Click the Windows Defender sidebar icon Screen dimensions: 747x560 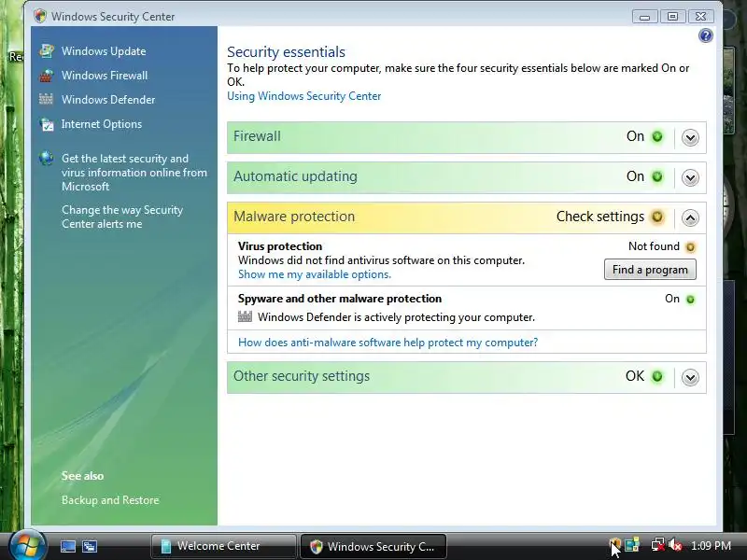(x=46, y=99)
